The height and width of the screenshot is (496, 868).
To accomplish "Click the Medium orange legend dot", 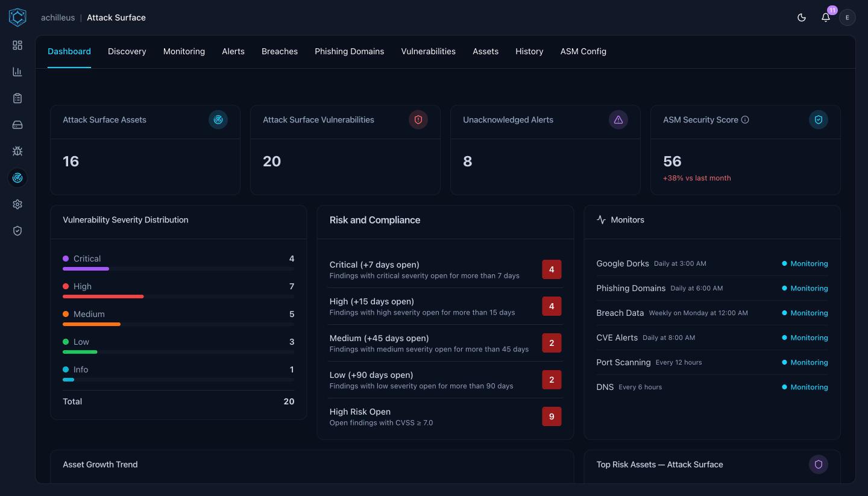I will point(66,314).
